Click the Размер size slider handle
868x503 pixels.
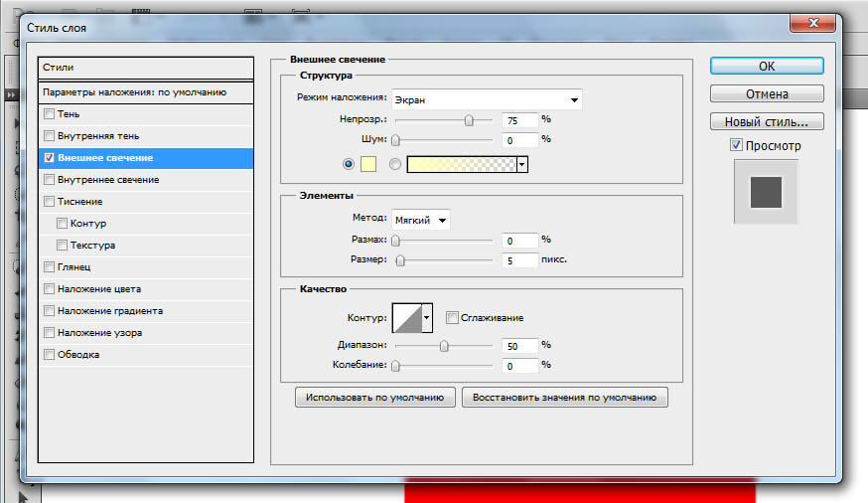[400, 260]
